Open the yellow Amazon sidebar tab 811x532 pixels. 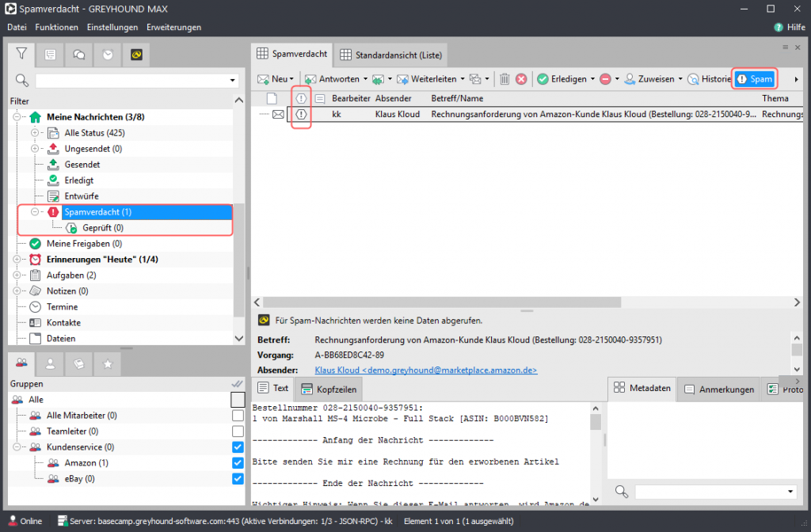[136, 55]
